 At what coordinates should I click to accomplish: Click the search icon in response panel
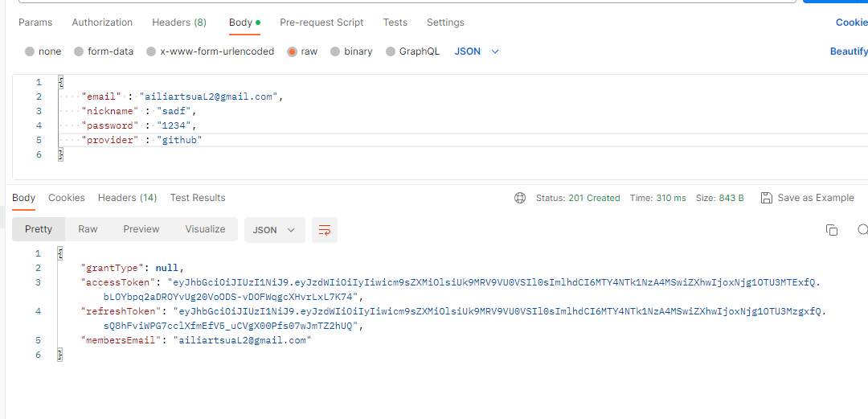862,230
